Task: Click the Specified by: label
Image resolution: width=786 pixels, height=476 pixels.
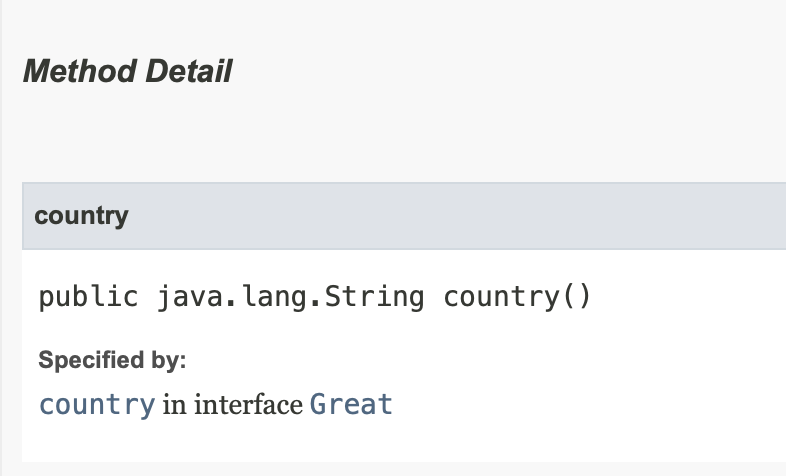Action: [112, 360]
